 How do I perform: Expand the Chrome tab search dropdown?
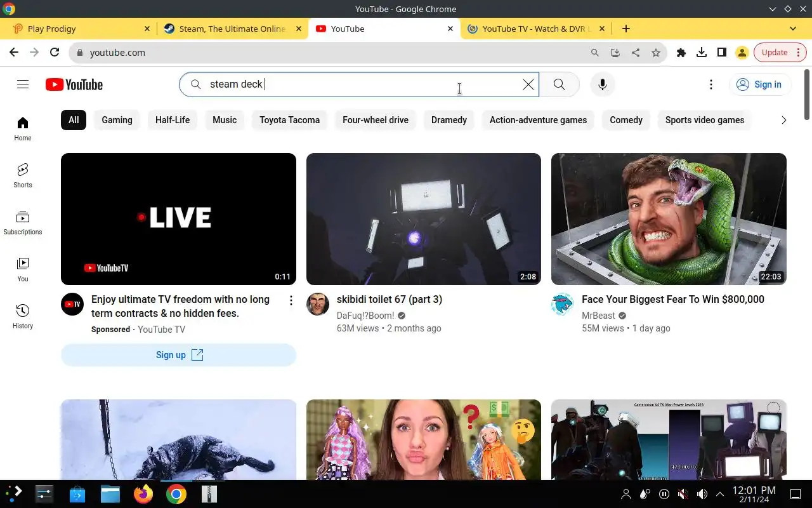(x=793, y=29)
